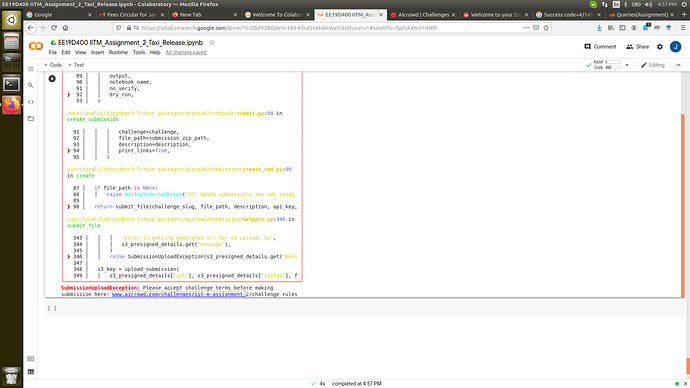Screen dimensions: 690x388
Task: Open page actions three-dots in address bar
Action: click(x=526, y=28)
